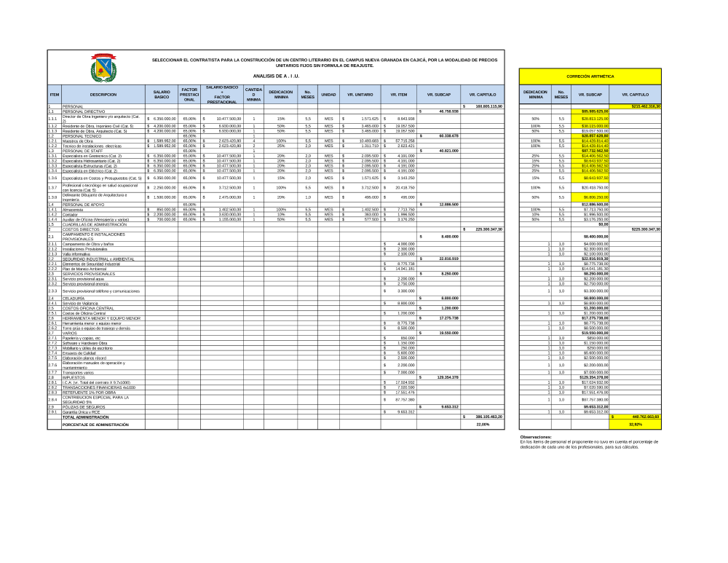Click the 'PERSONAL DE STAFF' row label
Image resolution: width=728 pixels, height=563 pixels.
click(x=82, y=151)
